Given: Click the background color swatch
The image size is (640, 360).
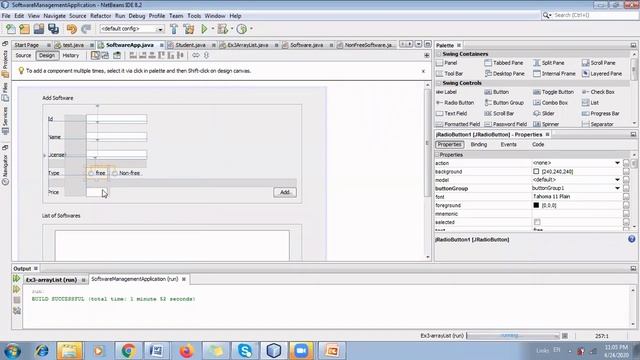Looking at the screenshot, I should (536, 171).
